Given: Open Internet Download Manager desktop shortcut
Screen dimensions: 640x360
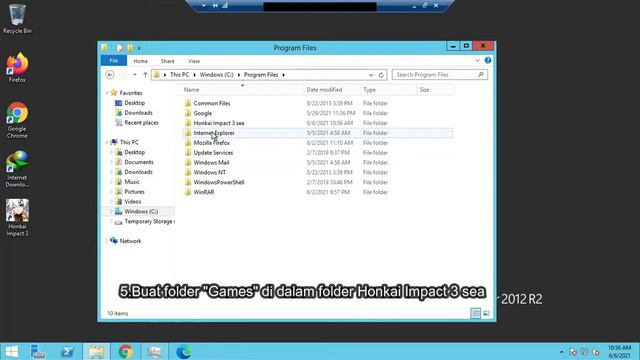Looking at the screenshot, I should [x=17, y=169].
